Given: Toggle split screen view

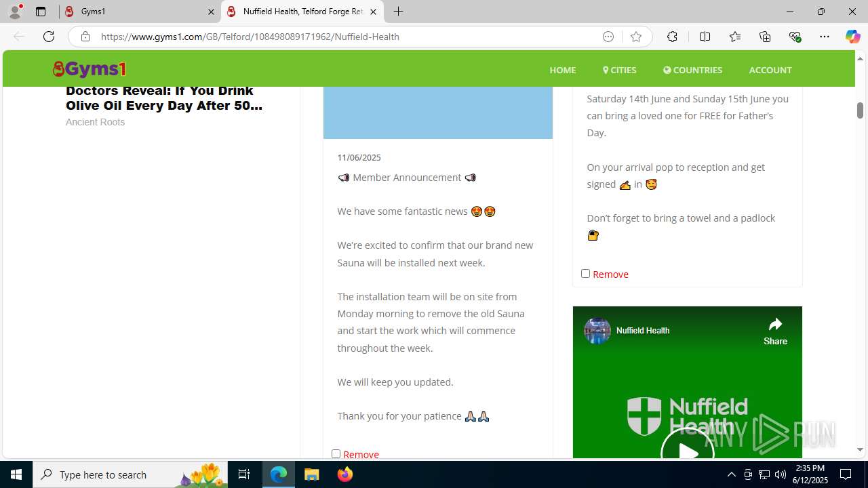Looking at the screenshot, I should click(x=705, y=37).
